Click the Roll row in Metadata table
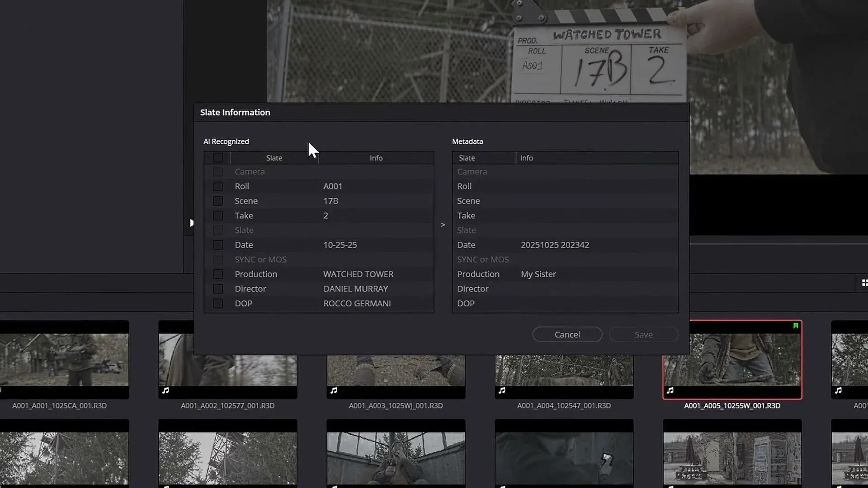Screen dimensions: 868x488 565,186
